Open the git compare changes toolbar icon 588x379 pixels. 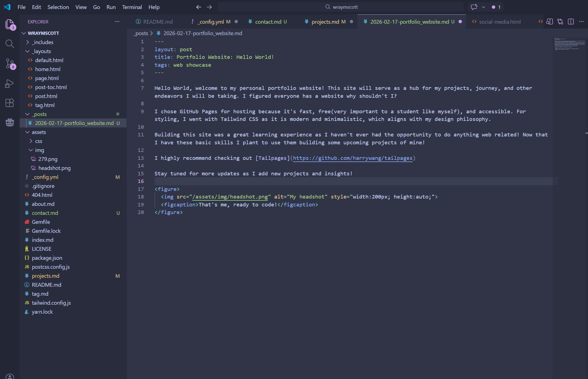(x=560, y=22)
